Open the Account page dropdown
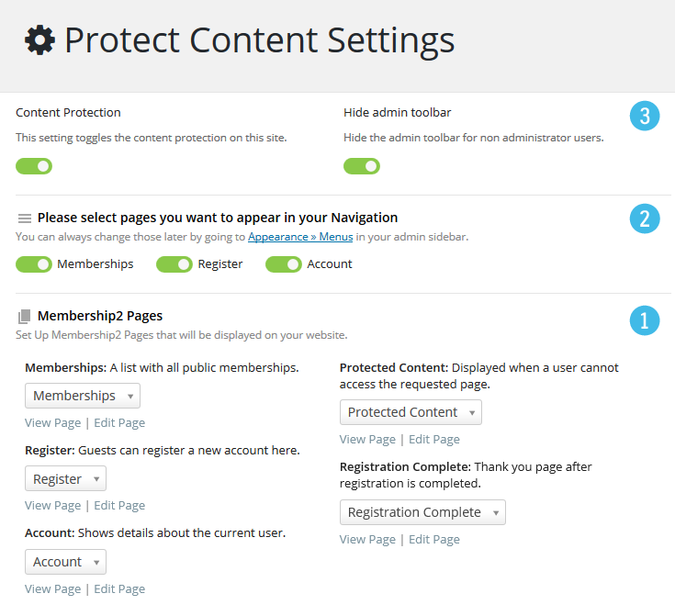The image size is (675, 616). point(65,562)
